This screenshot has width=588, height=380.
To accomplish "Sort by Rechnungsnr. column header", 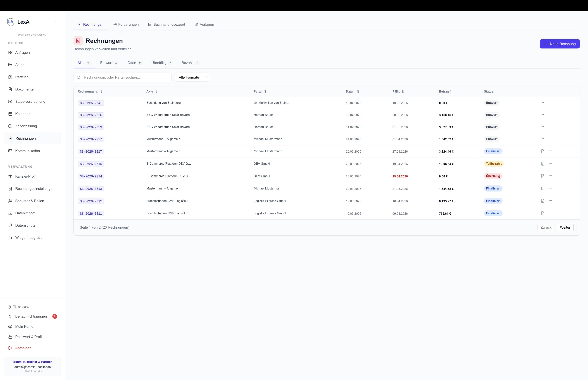I will [90, 92].
